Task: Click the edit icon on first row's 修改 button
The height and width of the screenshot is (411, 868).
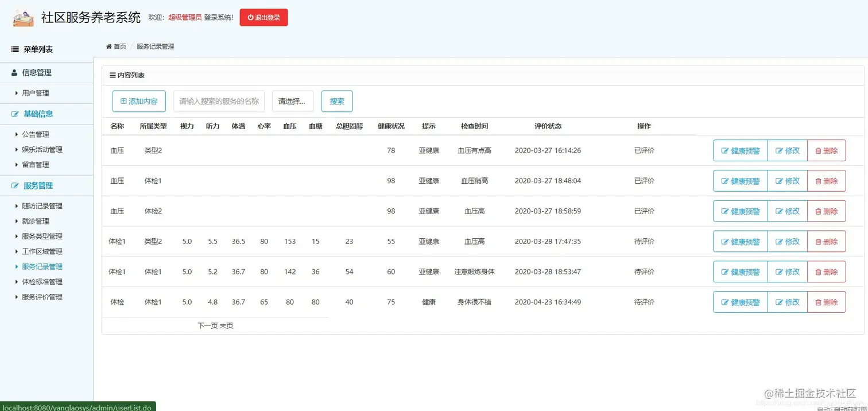Action: 778,150
